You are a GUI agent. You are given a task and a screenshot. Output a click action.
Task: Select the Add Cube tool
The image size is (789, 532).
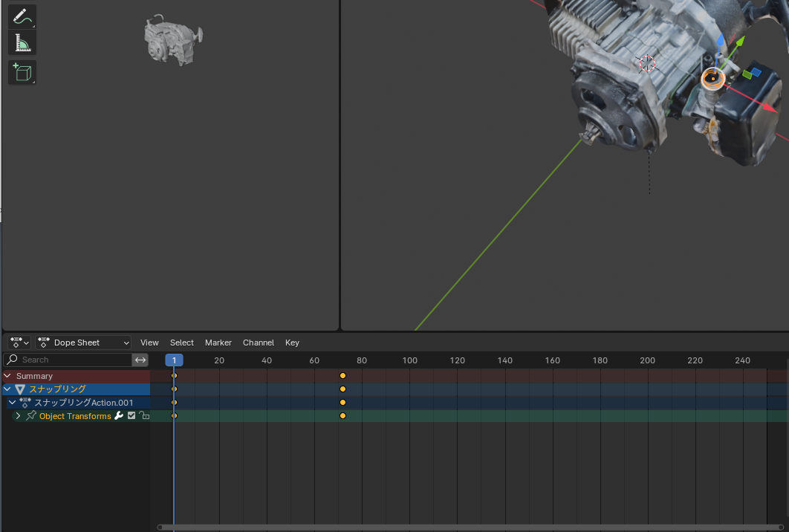pyautogui.click(x=22, y=73)
